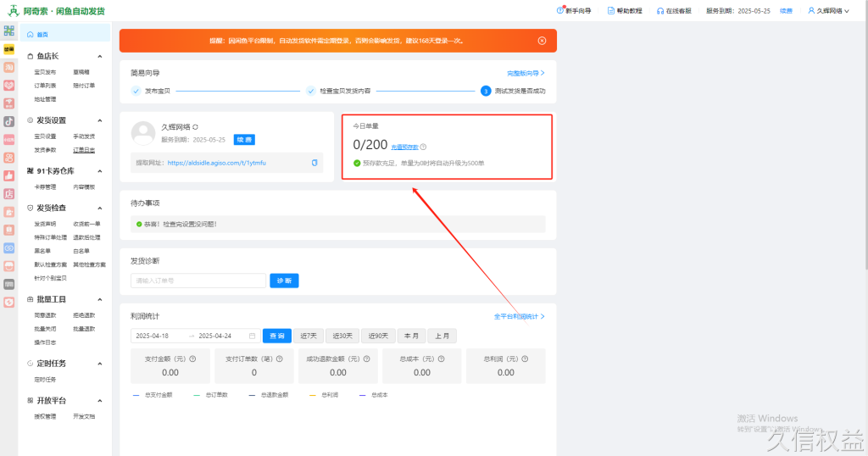Select wizard step 3 测试发货是否成功

tap(513, 91)
